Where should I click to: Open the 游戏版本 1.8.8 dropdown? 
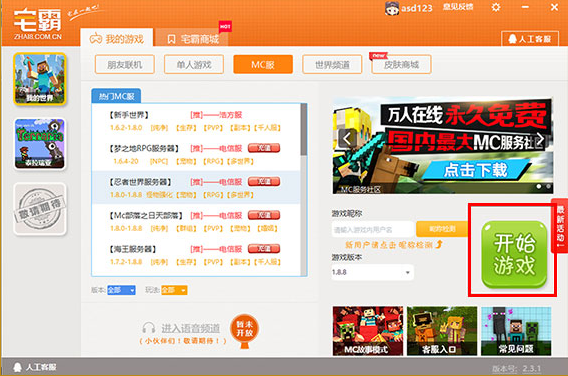(x=372, y=272)
